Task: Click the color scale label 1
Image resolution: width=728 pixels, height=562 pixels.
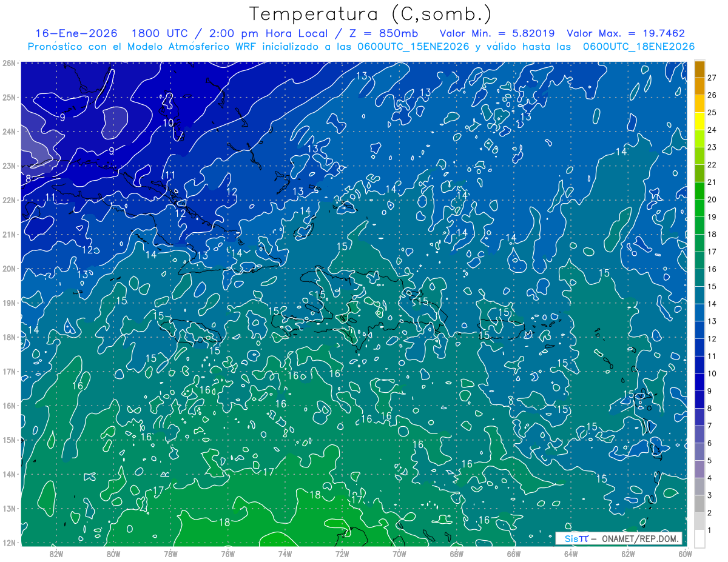Action: 710,530
